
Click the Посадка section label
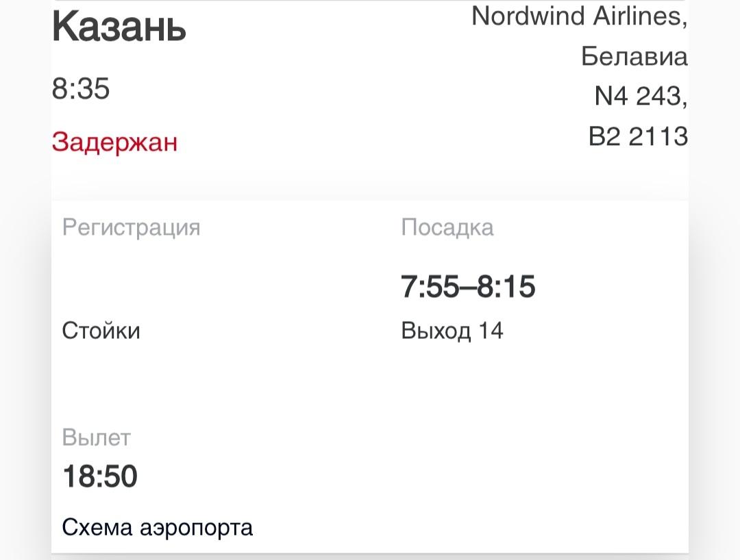pos(447,227)
